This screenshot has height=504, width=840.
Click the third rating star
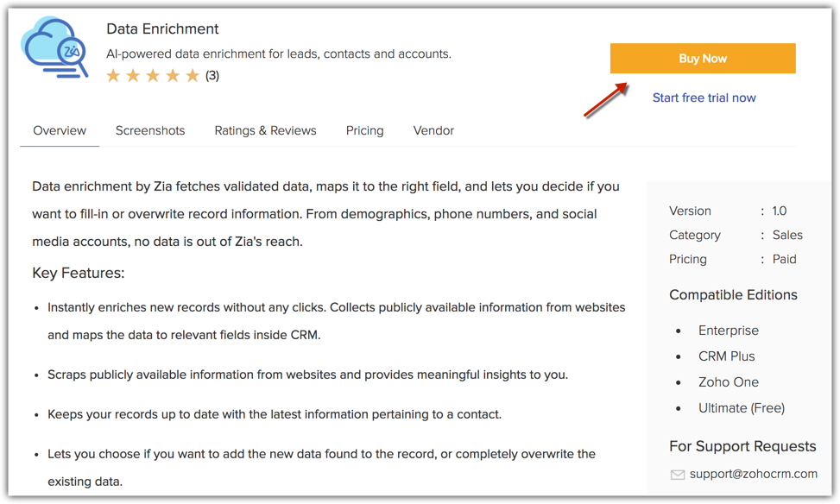153,76
